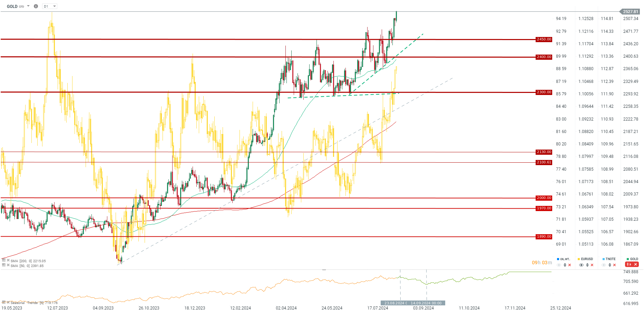Click the GOLD green color swatch
This screenshot has width=644, height=314.
pyautogui.click(x=628, y=259)
